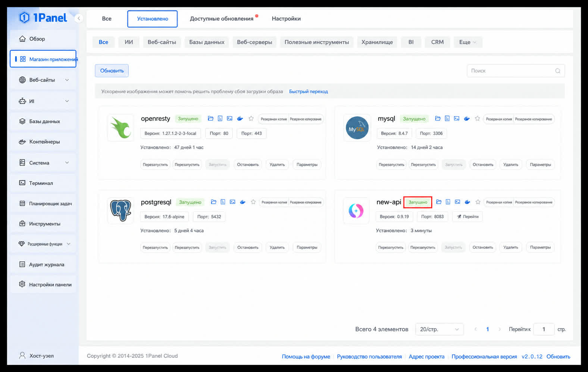The image size is (588, 372).
Task: Click the Docker whale icon for postgresql
Action: point(243,202)
